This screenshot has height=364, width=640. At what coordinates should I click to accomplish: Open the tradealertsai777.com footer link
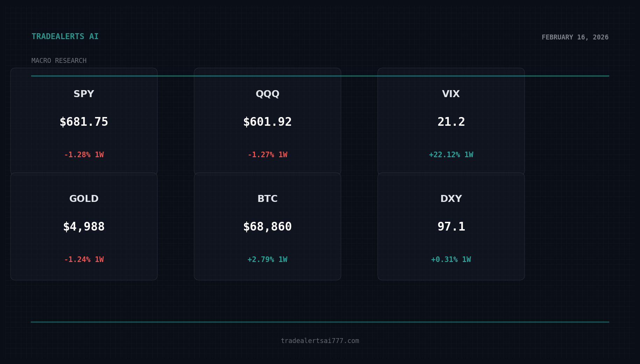320,341
